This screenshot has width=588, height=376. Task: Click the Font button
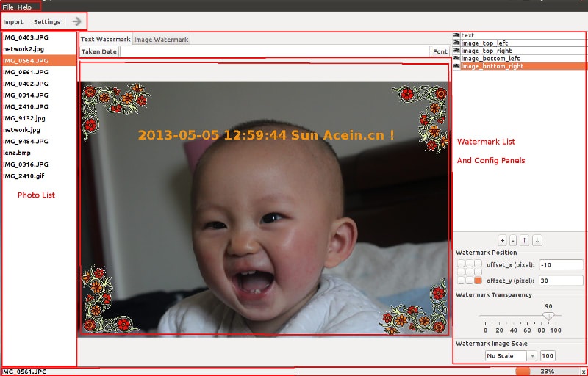tap(440, 51)
